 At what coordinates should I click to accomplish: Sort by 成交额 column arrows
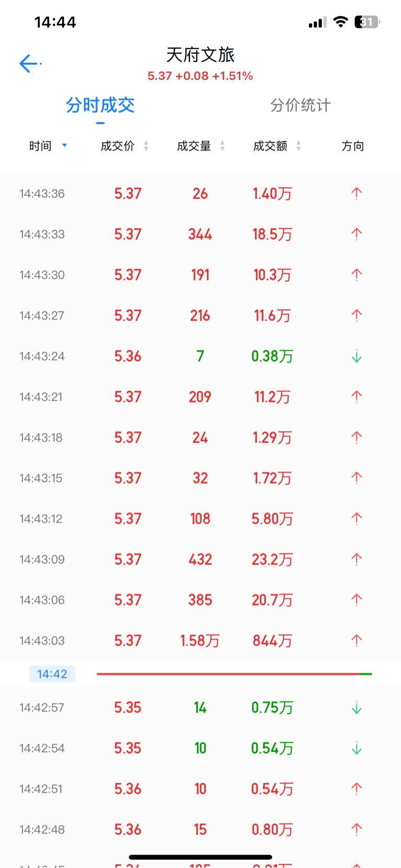[x=299, y=146]
